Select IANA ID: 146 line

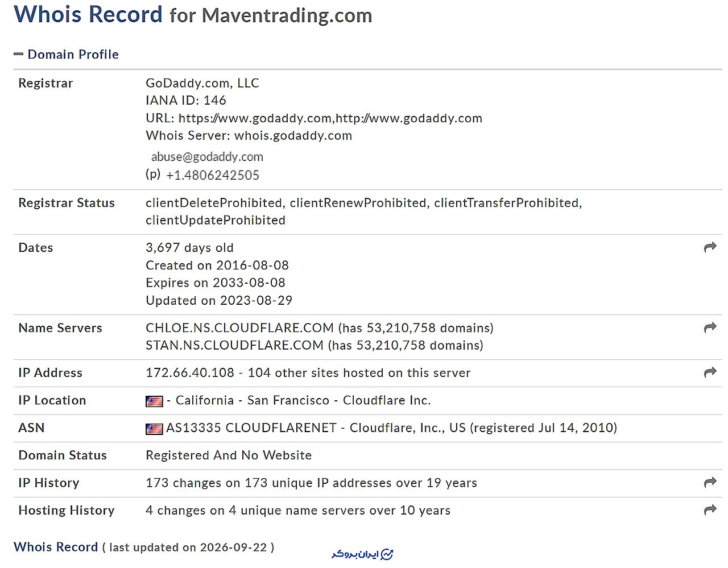[x=186, y=100]
